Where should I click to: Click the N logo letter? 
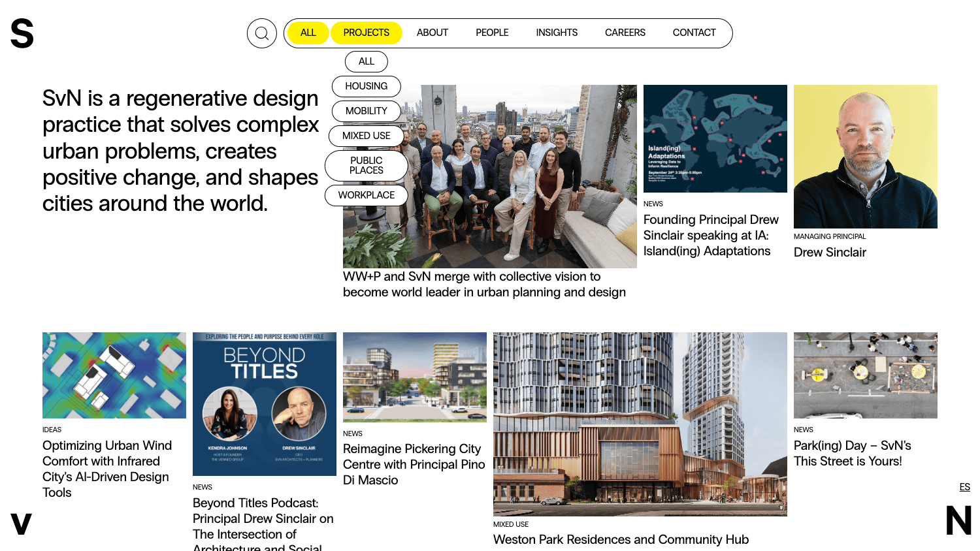958,520
